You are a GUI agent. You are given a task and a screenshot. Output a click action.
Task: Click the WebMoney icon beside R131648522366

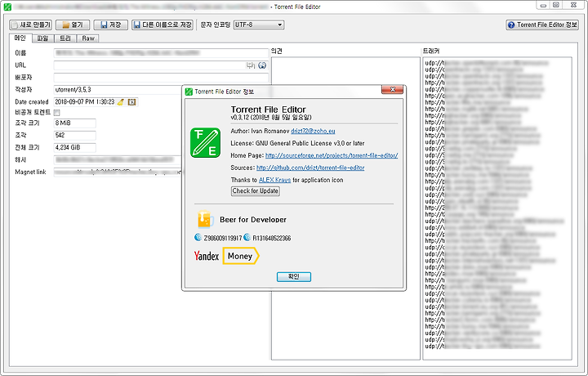(247, 237)
